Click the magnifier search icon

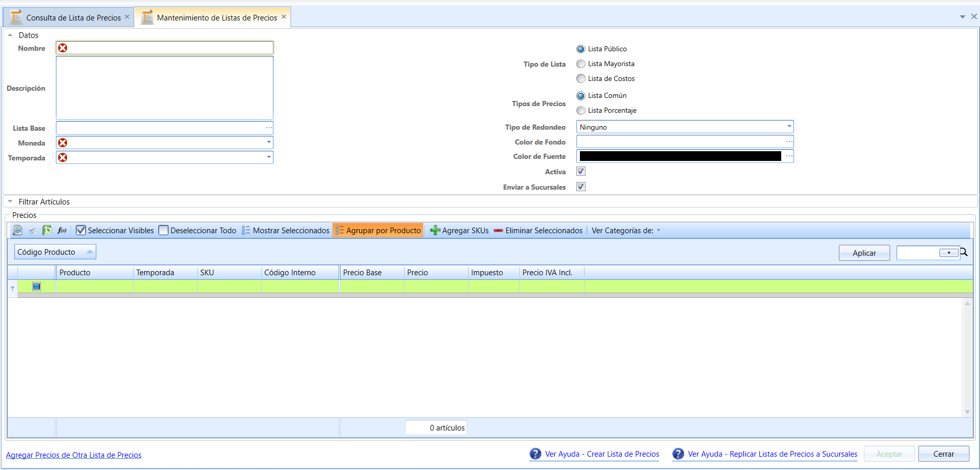tap(964, 252)
